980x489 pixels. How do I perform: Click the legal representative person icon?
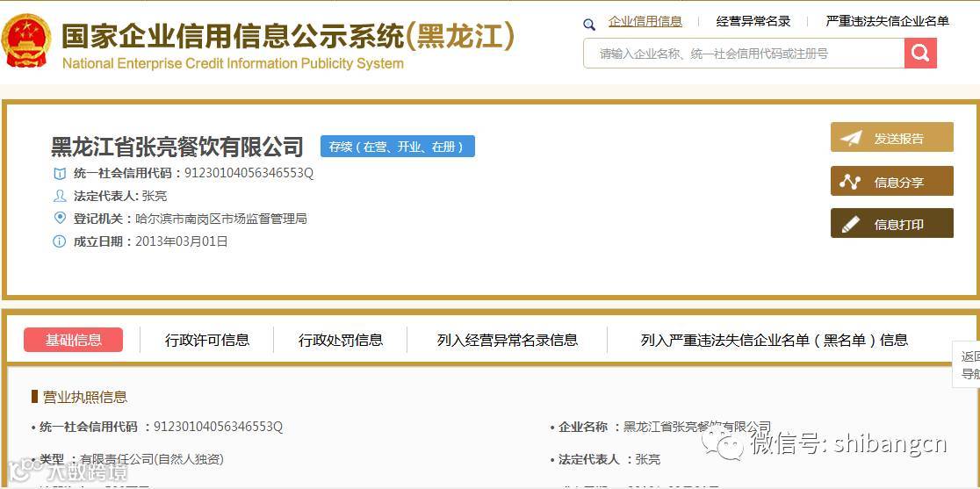coord(60,196)
